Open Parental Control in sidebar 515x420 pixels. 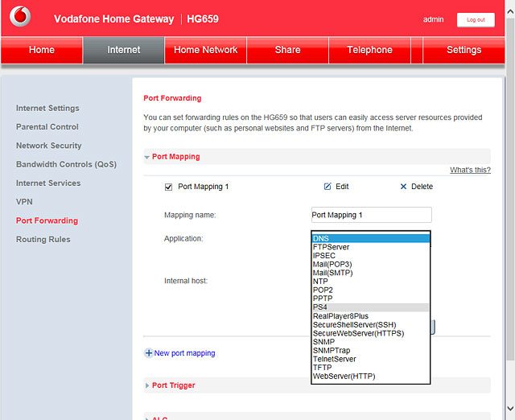pyautogui.click(x=47, y=127)
